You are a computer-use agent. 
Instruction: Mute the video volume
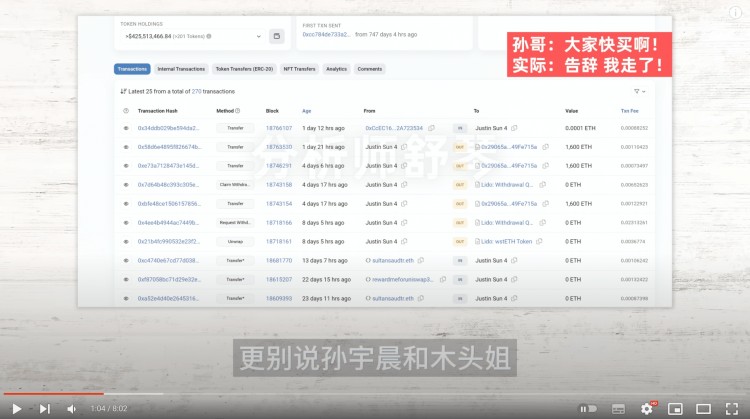click(72, 408)
